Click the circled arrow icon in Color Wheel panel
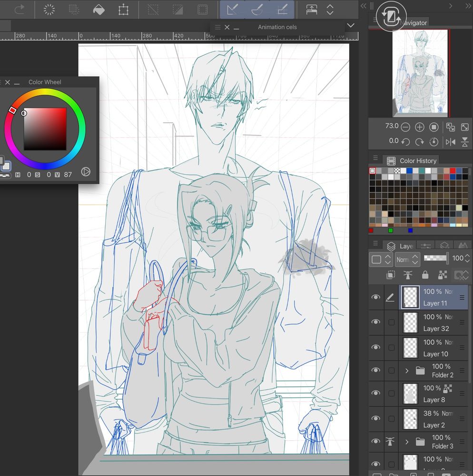473x476 pixels. click(x=86, y=172)
